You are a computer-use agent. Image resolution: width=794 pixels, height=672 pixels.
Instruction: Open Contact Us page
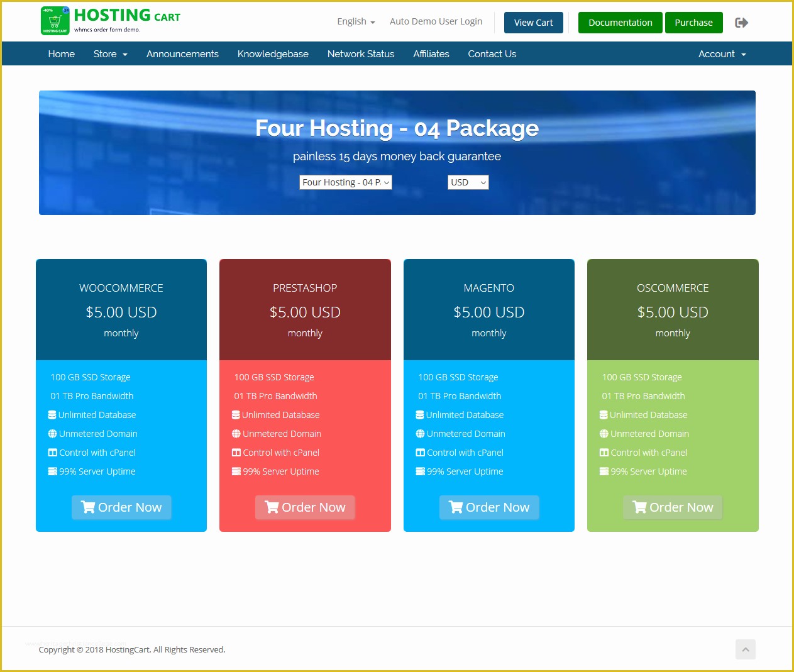point(492,54)
